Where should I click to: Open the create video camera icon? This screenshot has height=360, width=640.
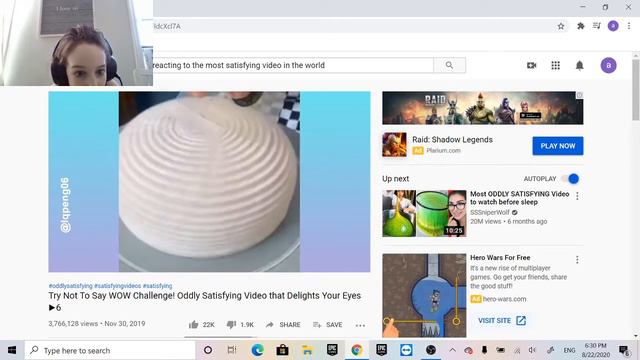pos(531,65)
